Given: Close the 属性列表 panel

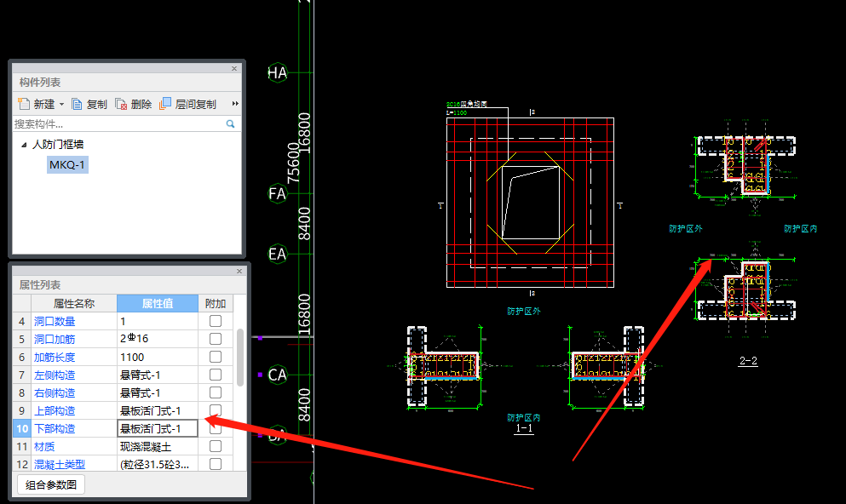Looking at the screenshot, I should [x=239, y=271].
